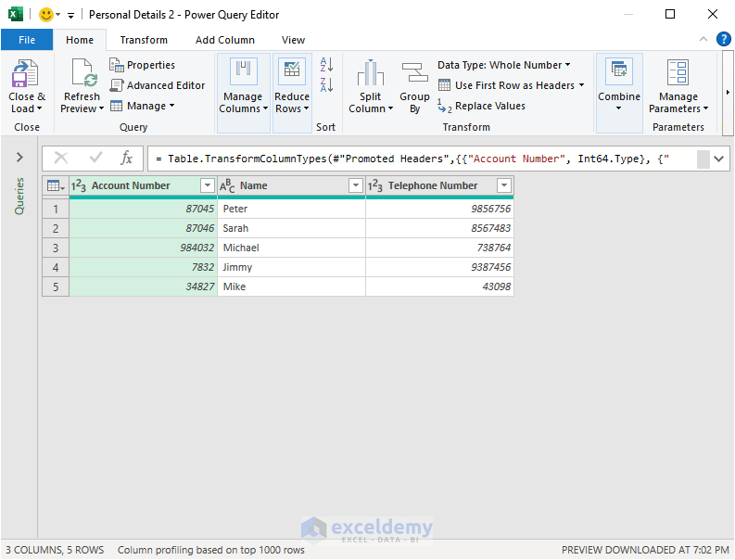Screen dimensions: 735x560
Task: Click telephone number 9856756
Action: coord(439,209)
